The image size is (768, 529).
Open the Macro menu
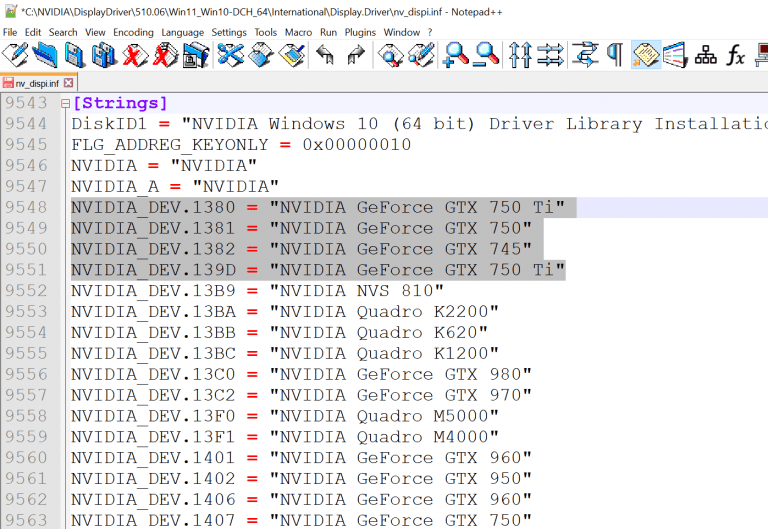(298, 32)
